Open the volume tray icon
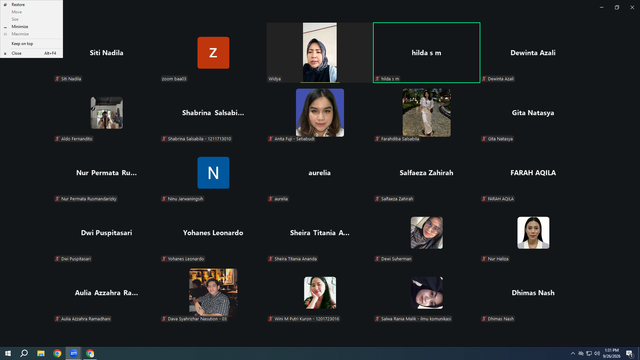The image size is (640, 360). pyautogui.click(x=597, y=353)
